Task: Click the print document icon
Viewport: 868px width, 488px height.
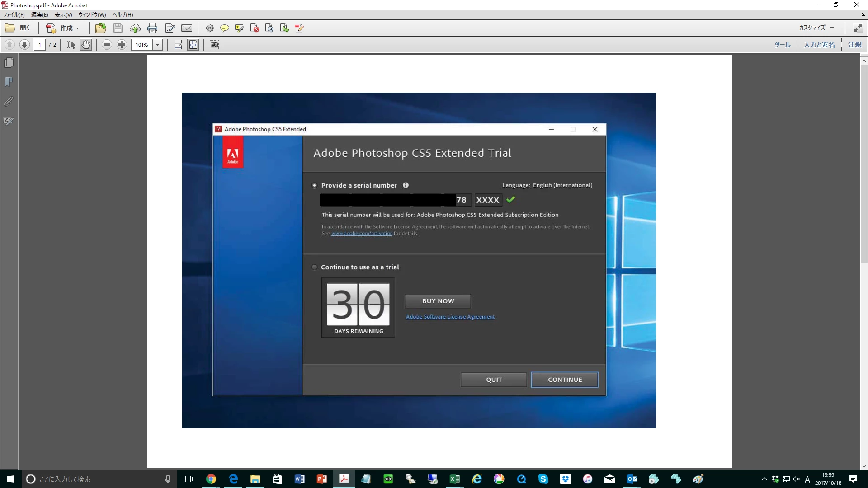Action: coord(152,28)
